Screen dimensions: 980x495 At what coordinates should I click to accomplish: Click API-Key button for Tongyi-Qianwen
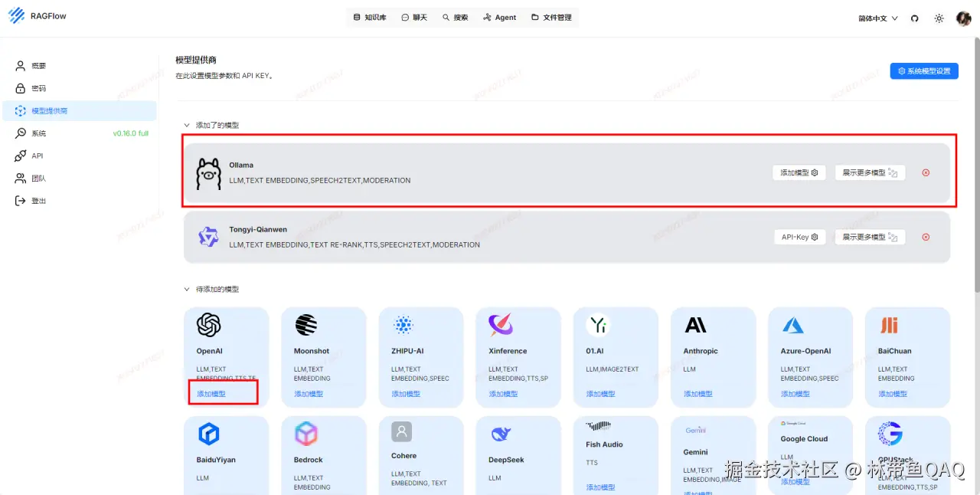coord(799,237)
